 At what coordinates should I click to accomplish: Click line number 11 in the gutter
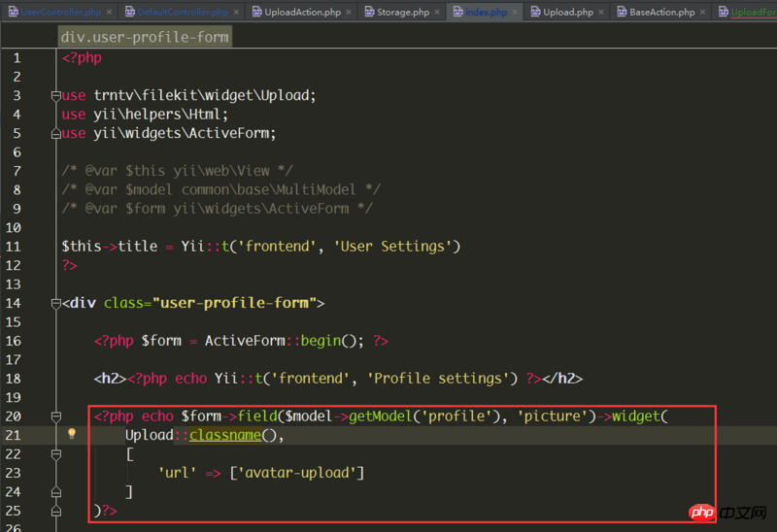pos(14,247)
